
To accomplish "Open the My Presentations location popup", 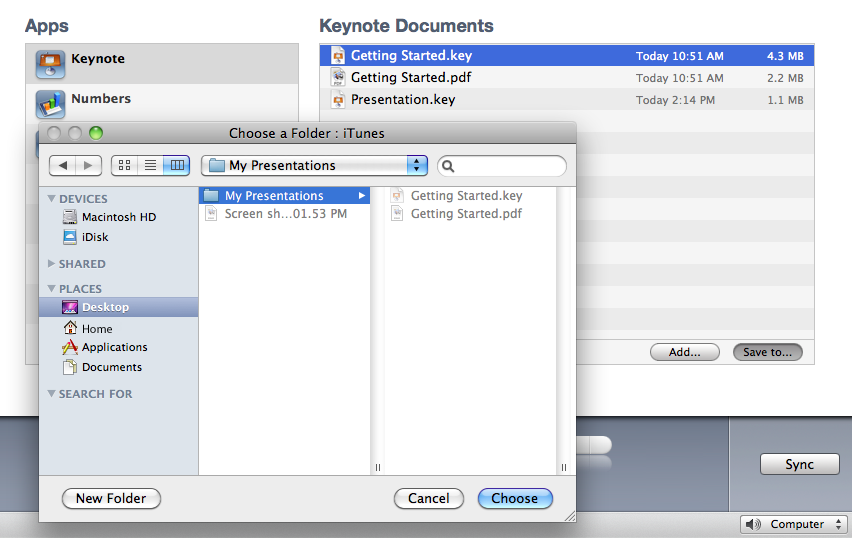I will click(314, 165).
